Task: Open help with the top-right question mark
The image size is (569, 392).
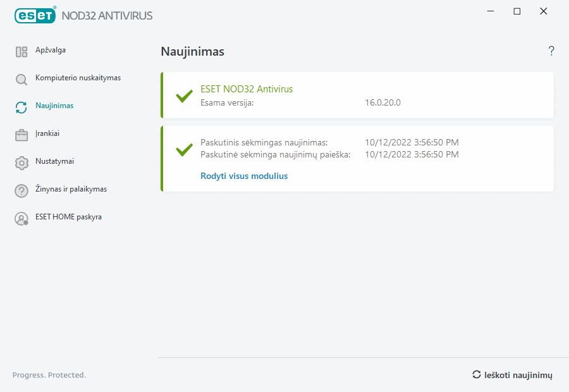Action: coord(551,51)
